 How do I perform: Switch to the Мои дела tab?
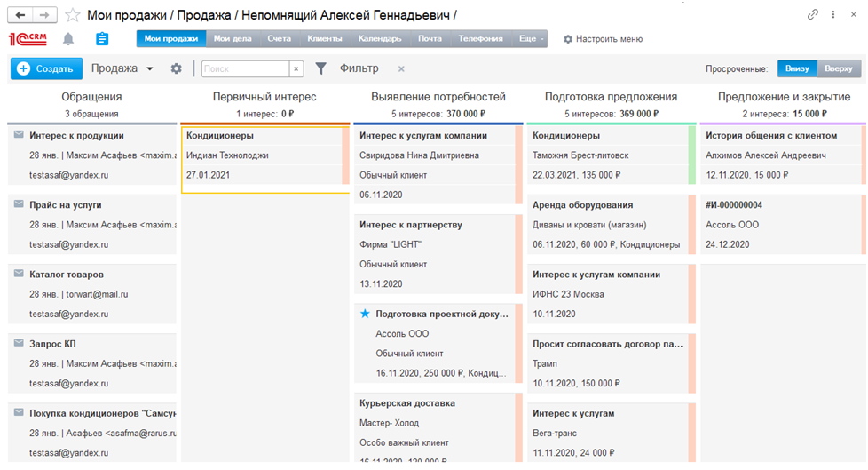(233, 39)
